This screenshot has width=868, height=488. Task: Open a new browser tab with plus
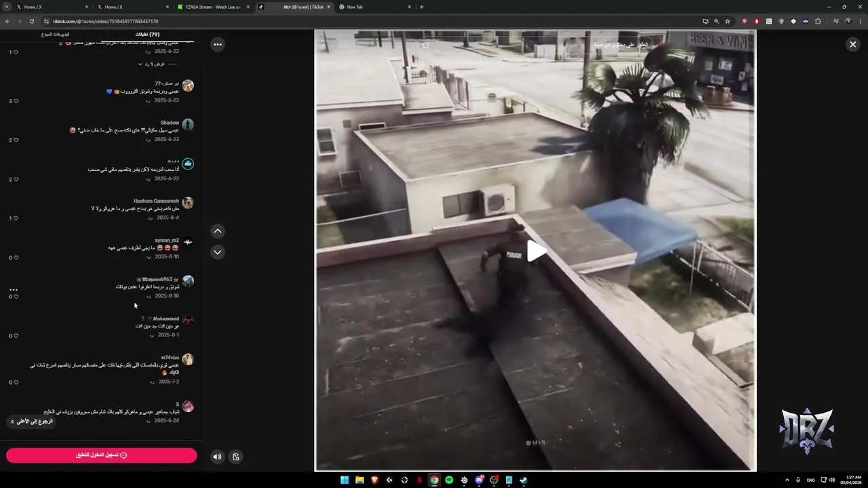tap(422, 7)
